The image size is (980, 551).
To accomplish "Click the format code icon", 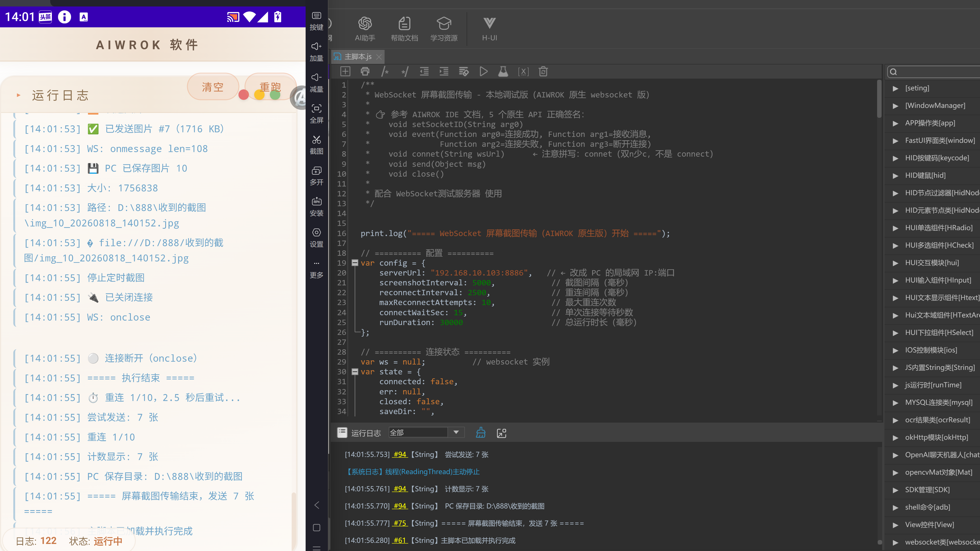I will [464, 72].
